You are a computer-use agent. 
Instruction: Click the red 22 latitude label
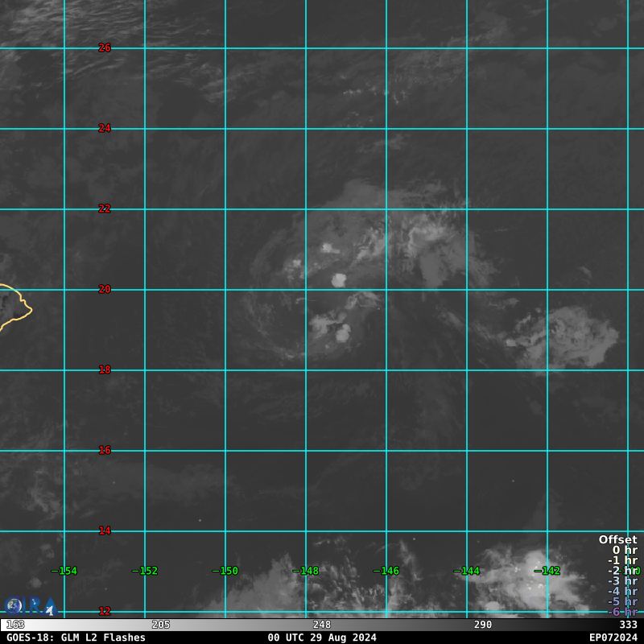[x=105, y=208]
